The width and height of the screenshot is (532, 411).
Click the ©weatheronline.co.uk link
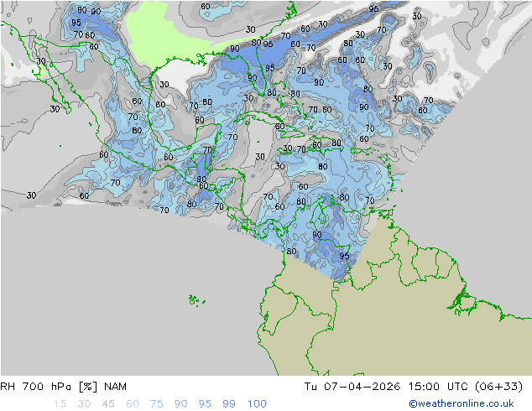[461, 403]
